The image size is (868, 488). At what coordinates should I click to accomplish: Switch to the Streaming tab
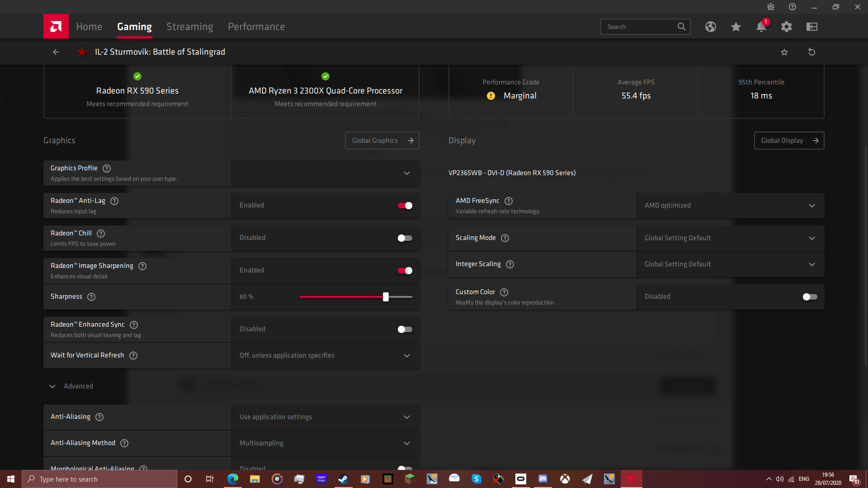pyautogui.click(x=189, y=27)
